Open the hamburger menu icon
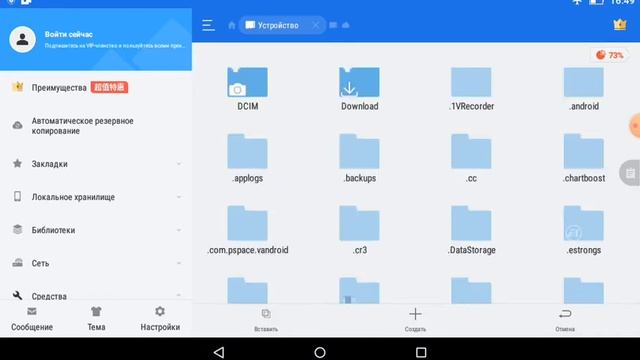The height and width of the screenshot is (360, 640). pos(208,25)
